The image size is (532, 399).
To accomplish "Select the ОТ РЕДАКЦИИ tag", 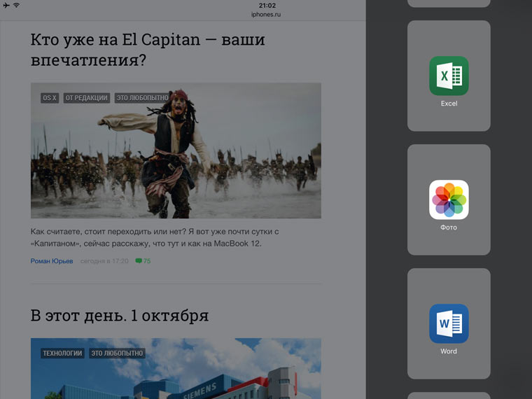I will [87, 98].
